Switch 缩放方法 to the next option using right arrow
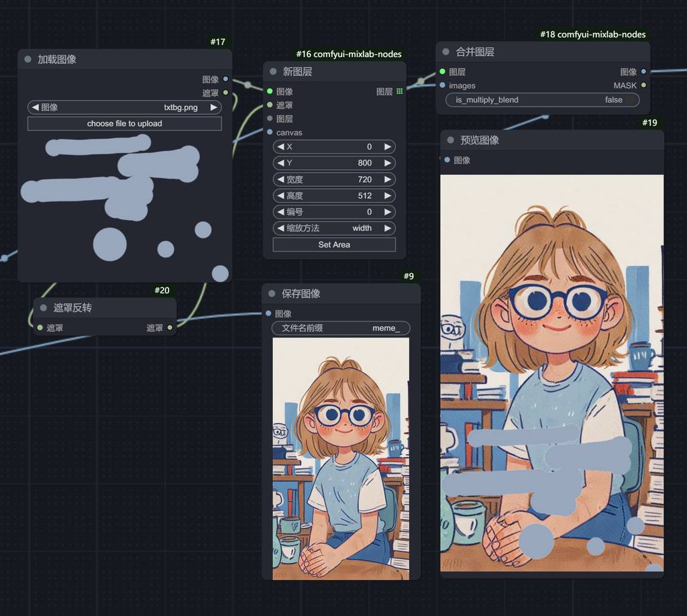Viewport: 687px width, 616px height. [388, 228]
